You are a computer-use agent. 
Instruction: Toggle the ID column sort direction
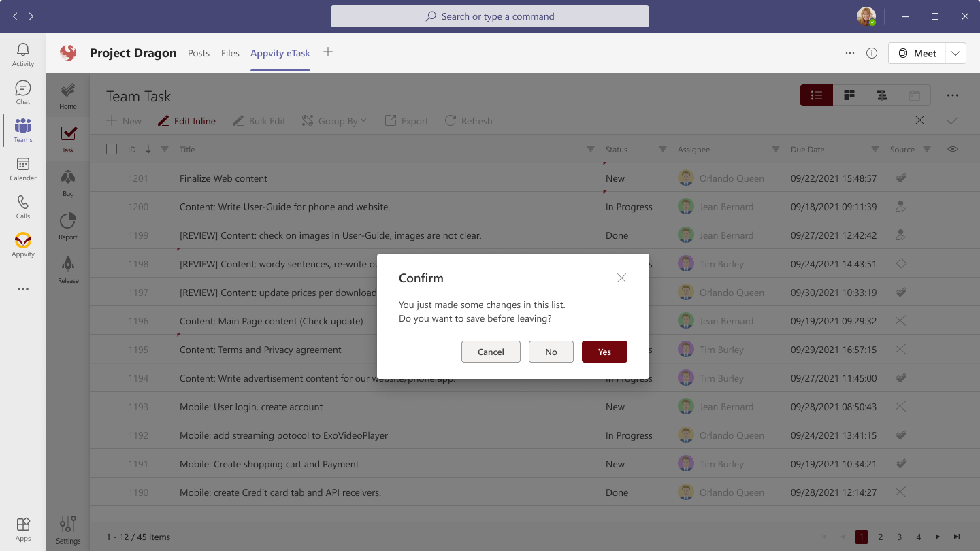click(x=148, y=148)
